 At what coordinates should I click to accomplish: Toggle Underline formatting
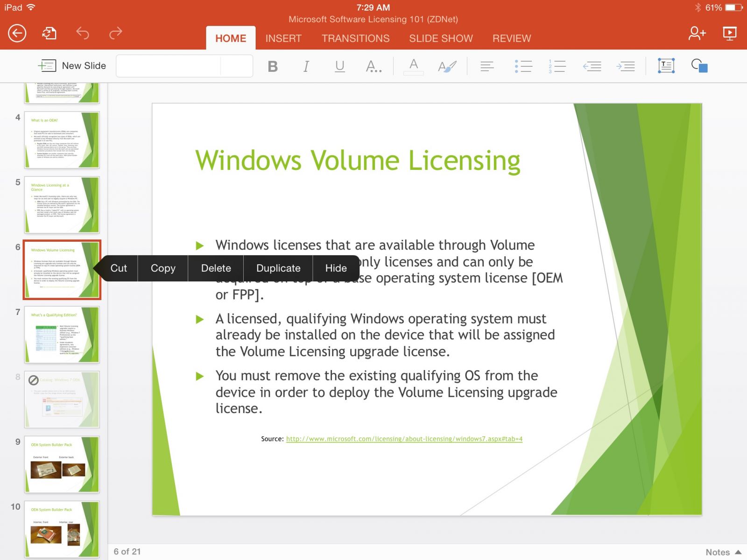340,66
